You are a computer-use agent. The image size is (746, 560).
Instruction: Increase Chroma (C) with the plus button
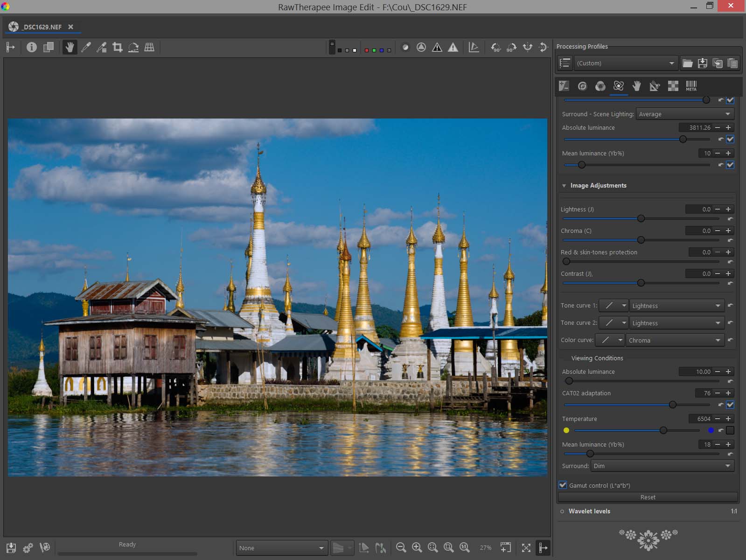[728, 231]
